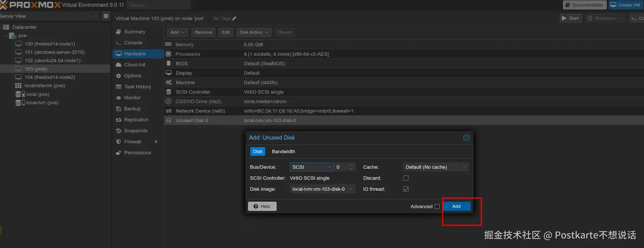Open the Console panel
Viewport: 644px width, 248px height.
coord(133,43)
